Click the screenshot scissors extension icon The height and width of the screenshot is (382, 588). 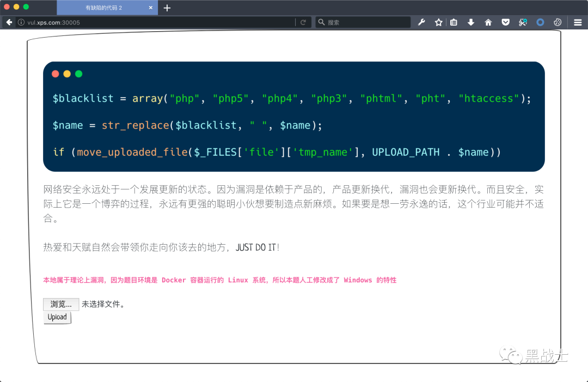[523, 22]
